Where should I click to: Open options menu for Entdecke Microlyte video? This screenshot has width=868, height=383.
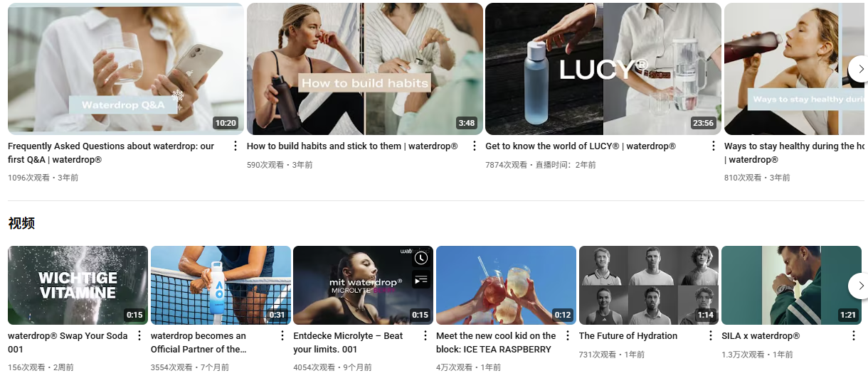[x=425, y=336]
